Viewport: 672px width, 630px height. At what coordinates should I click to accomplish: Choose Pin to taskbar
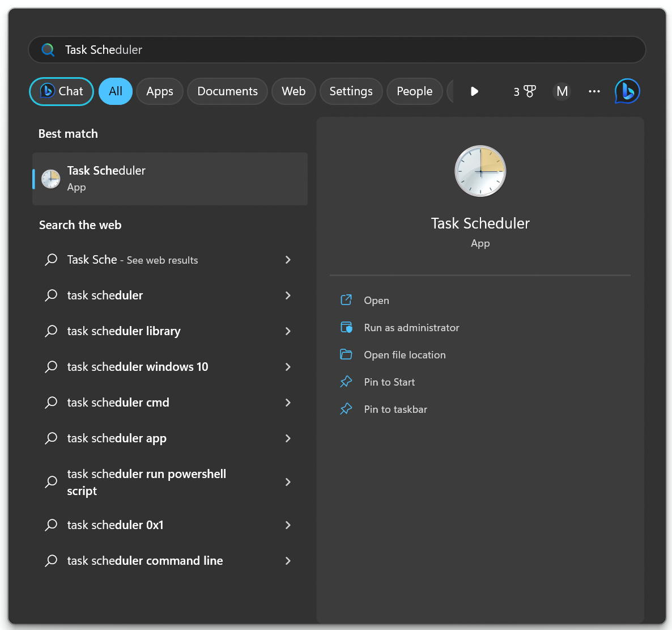(x=395, y=409)
